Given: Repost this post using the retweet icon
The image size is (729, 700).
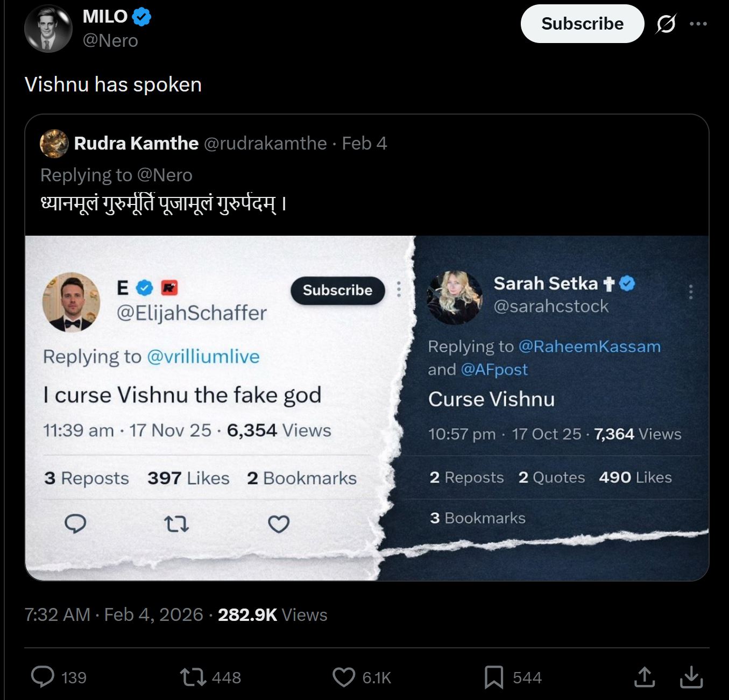Looking at the screenshot, I should coord(193,677).
